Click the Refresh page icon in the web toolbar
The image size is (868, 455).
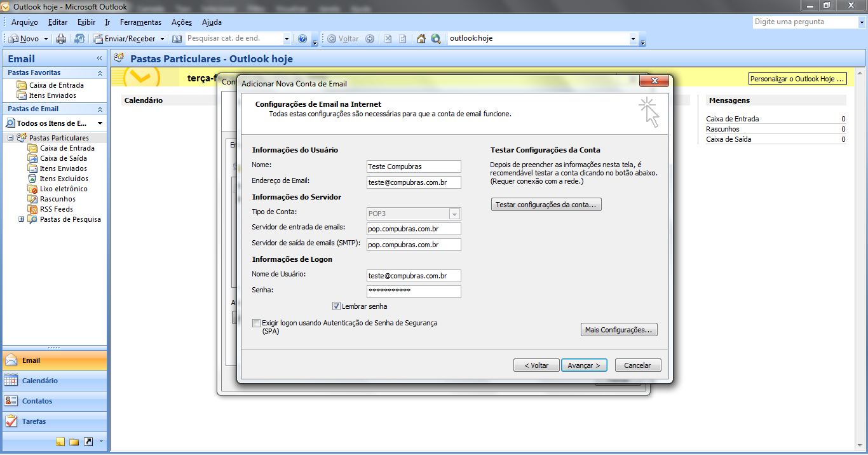403,39
